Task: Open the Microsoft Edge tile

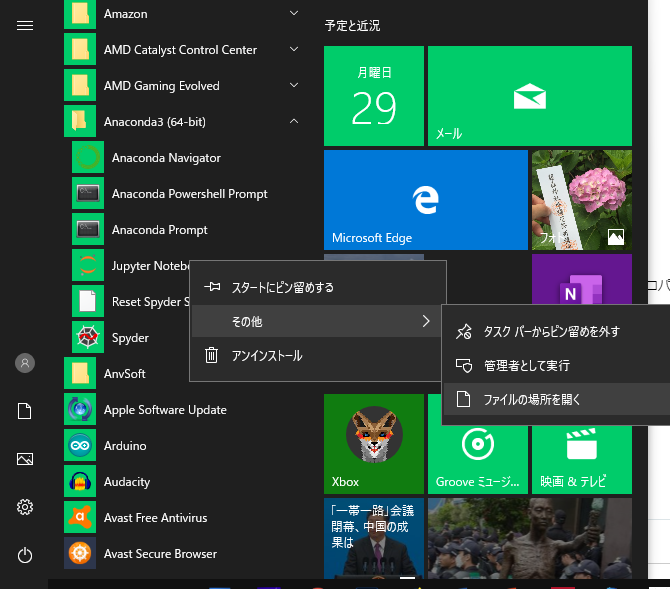Action: [426, 200]
